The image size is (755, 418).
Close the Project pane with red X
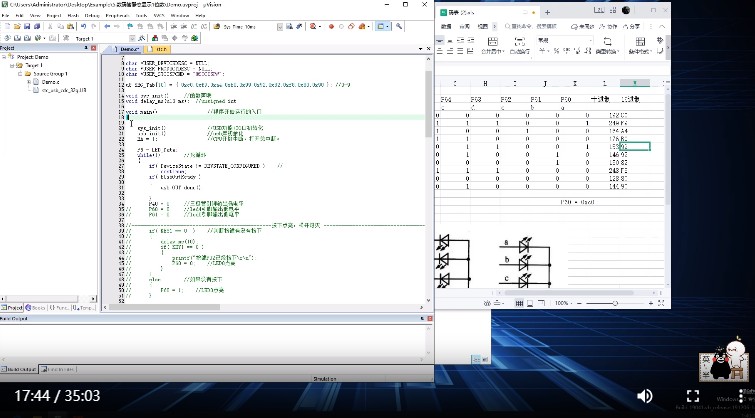point(93,48)
